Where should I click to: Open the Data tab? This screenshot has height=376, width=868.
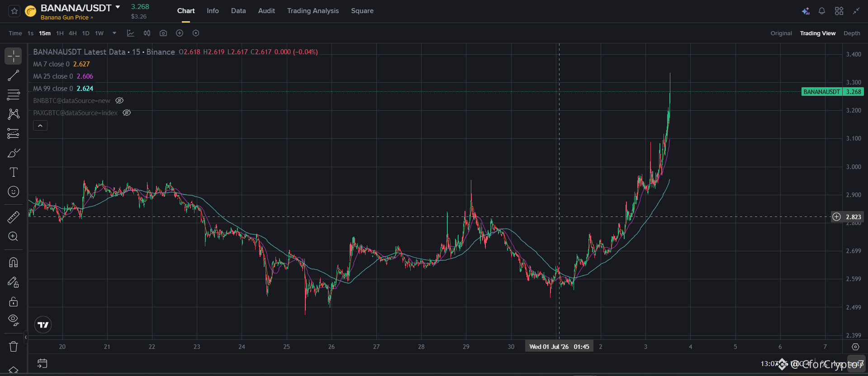238,11
